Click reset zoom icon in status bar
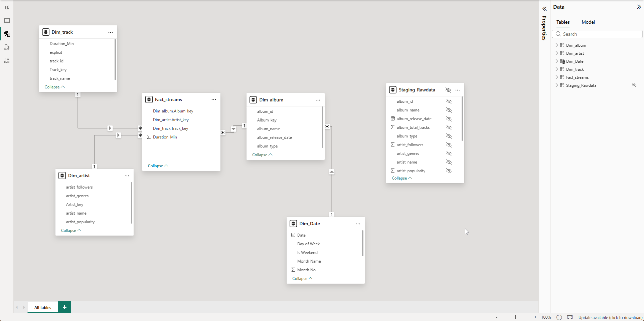This screenshot has height=321, width=644. pyautogui.click(x=559, y=317)
